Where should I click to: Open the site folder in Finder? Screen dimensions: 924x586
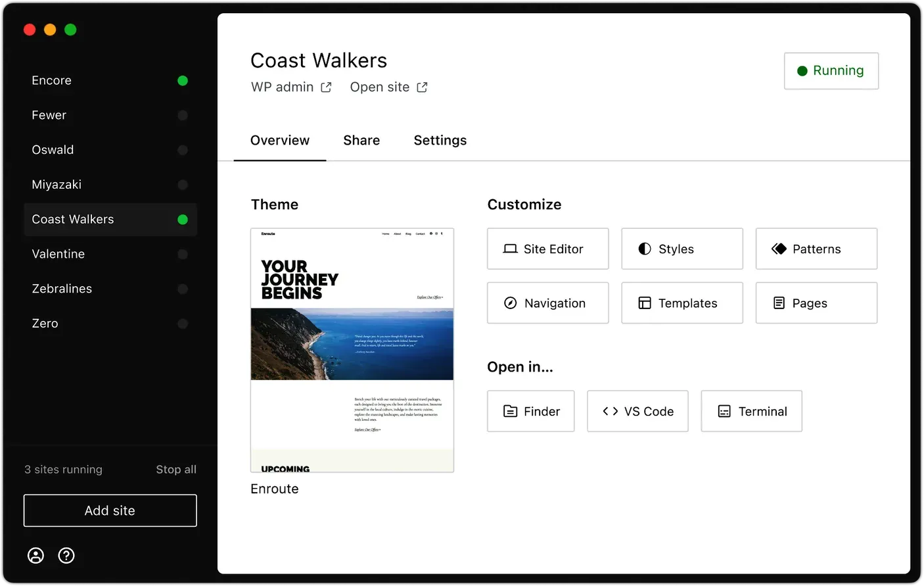(530, 411)
